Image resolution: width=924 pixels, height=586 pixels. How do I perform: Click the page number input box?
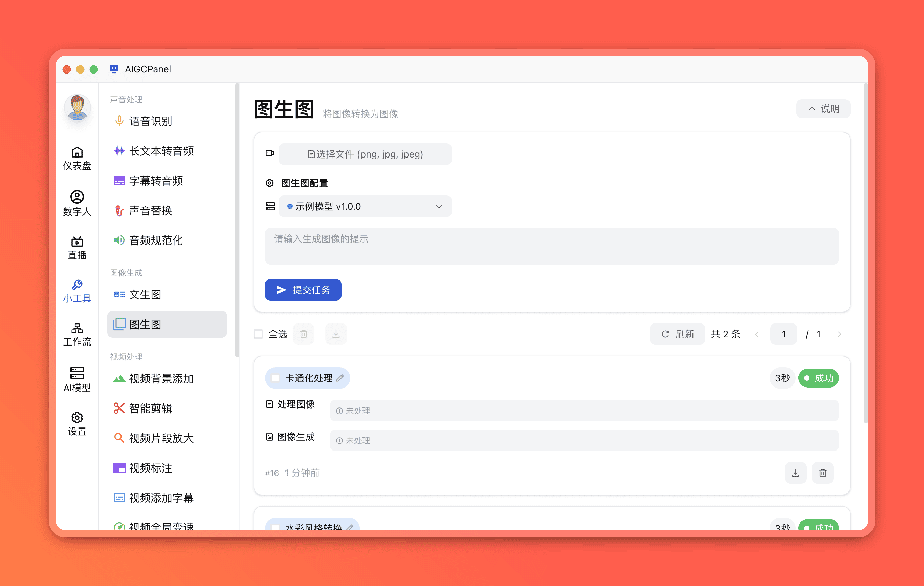pyautogui.click(x=784, y=334)
